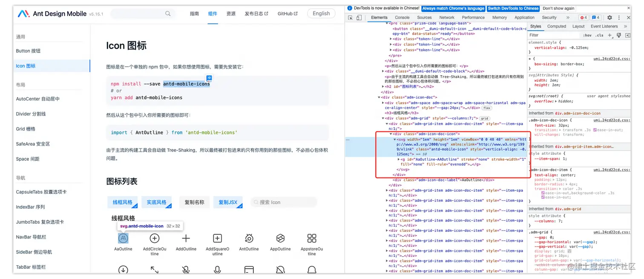Toggle the grid badge on the adm-grid element

tap(484, 118)
